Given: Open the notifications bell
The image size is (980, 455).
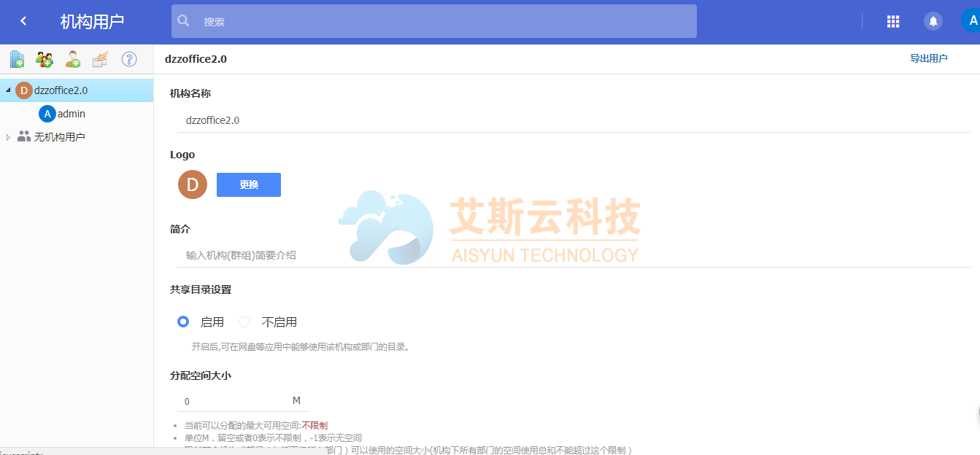Looking at the screenshot, I should [933, 21].
